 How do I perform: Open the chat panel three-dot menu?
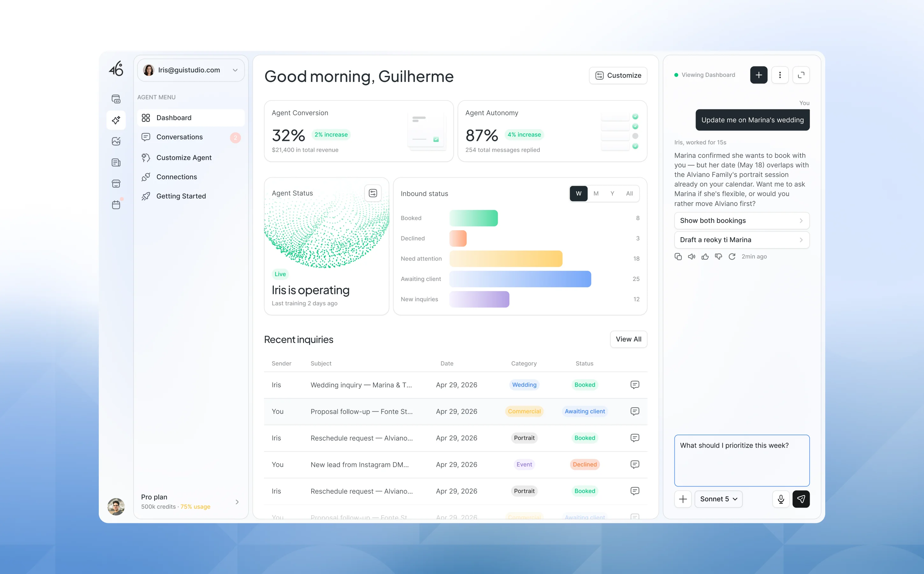[780, 75]
